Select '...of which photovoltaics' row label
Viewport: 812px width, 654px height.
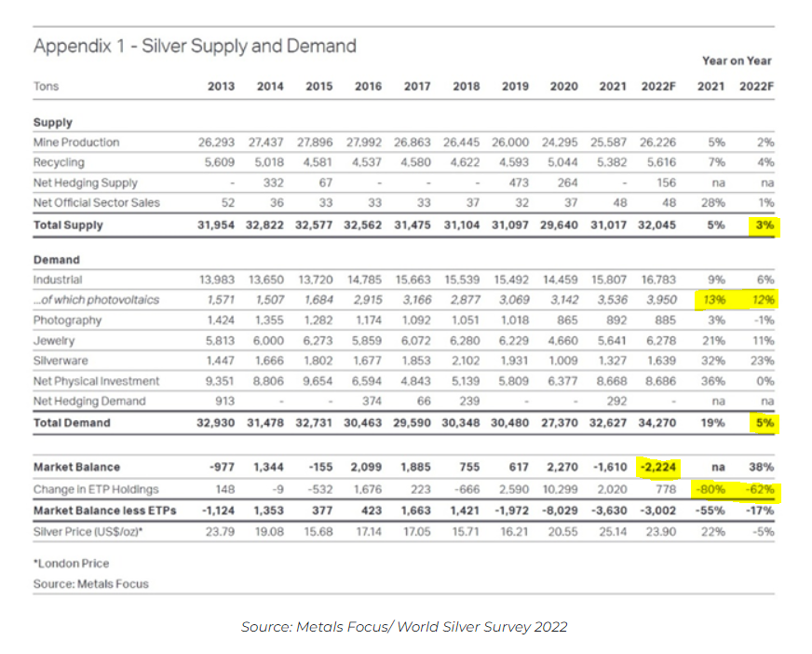coord(96,300)
